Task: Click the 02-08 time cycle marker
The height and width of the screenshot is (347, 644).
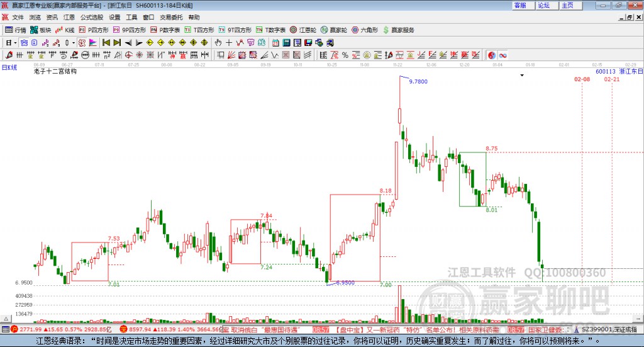Action: [582, 79]
